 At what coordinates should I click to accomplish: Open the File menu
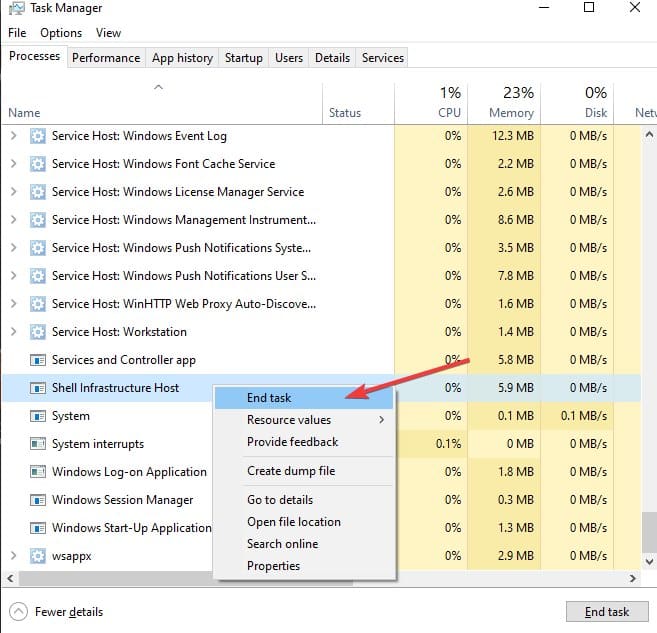tap(17, 33)
